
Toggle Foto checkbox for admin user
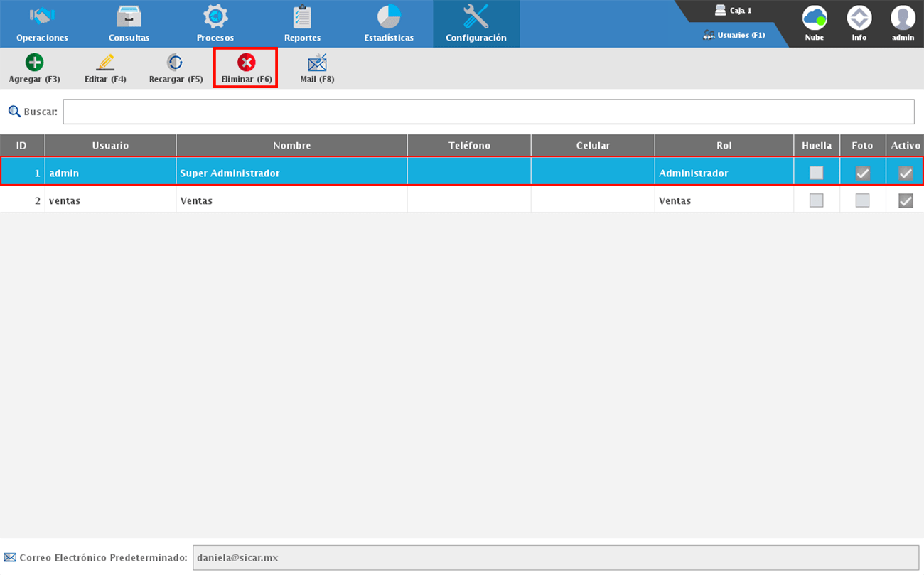[x=862, y=173]
